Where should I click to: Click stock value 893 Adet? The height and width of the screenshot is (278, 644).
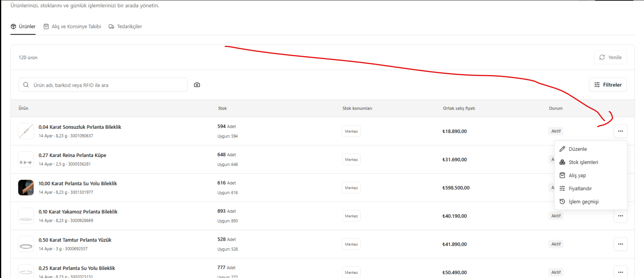[x=227, y=211]
